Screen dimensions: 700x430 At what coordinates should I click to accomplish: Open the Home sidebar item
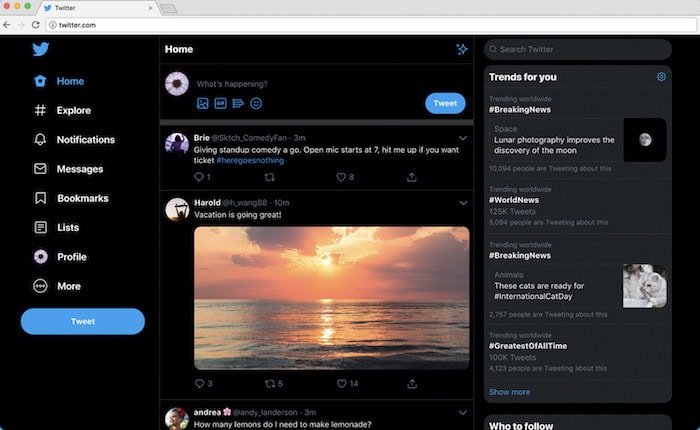click(x=59, y=81)
